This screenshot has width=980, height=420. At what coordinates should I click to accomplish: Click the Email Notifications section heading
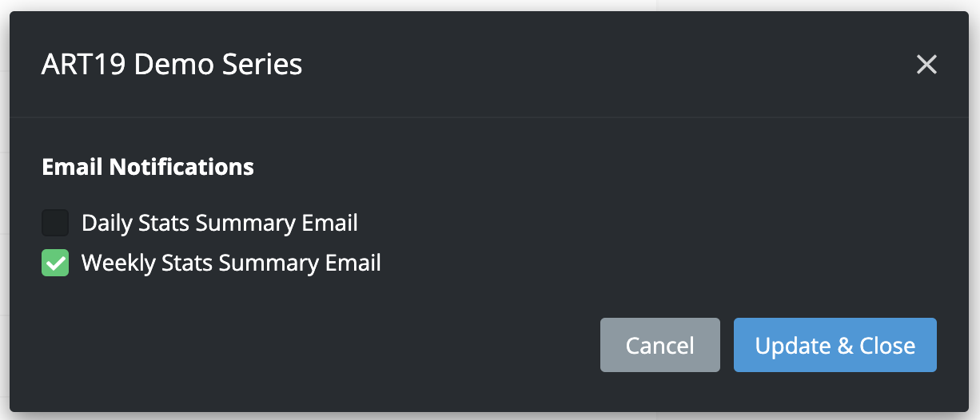[x=148, y=167]
